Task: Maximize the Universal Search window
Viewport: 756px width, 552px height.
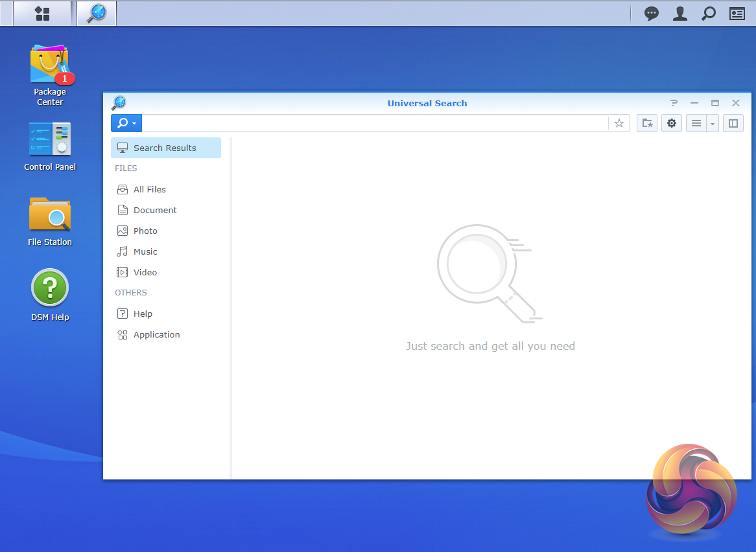Action: point(715,102)
